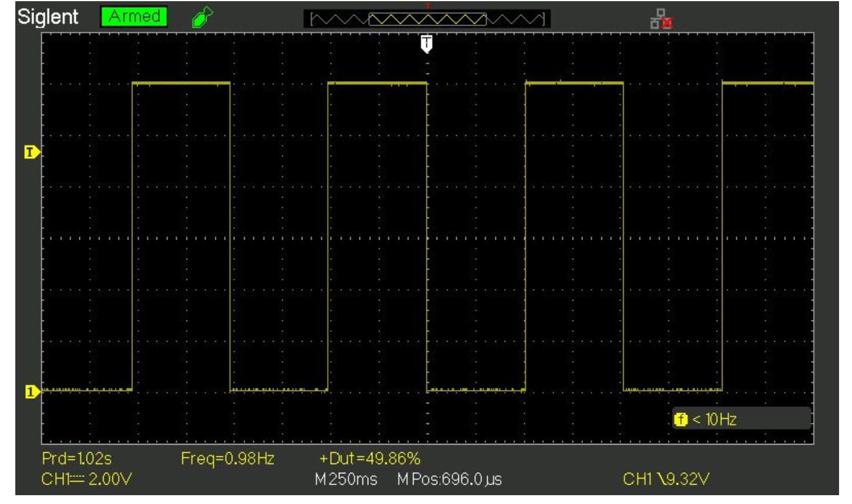Click the +Dut=49.86% duty cycle readout
Screen dimensions: 852x504
point(370,458)
